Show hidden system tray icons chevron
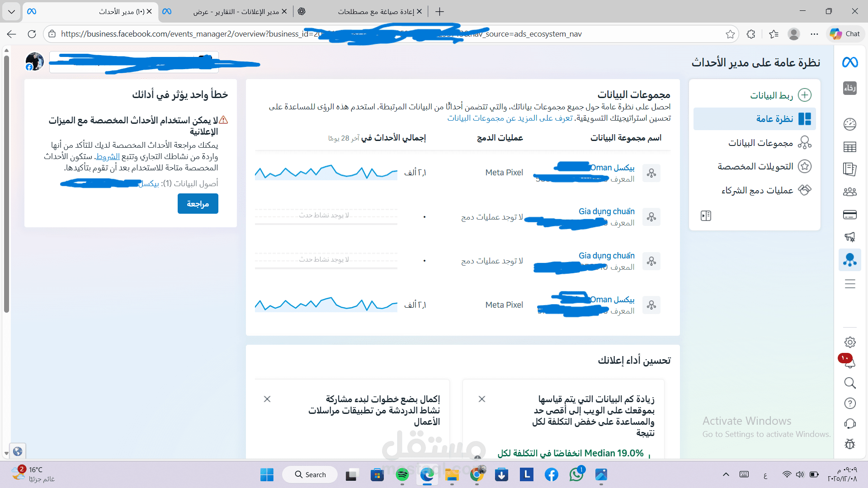 point(726,474)
